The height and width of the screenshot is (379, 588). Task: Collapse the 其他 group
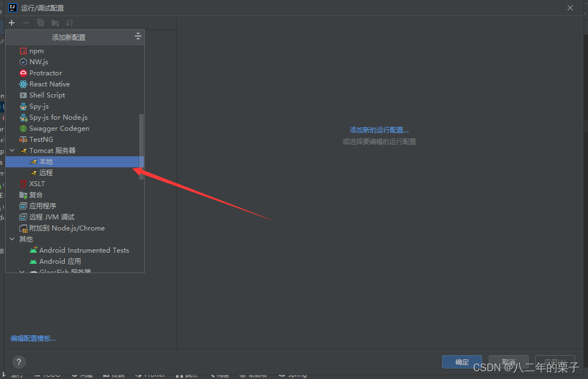click(12, 239)
